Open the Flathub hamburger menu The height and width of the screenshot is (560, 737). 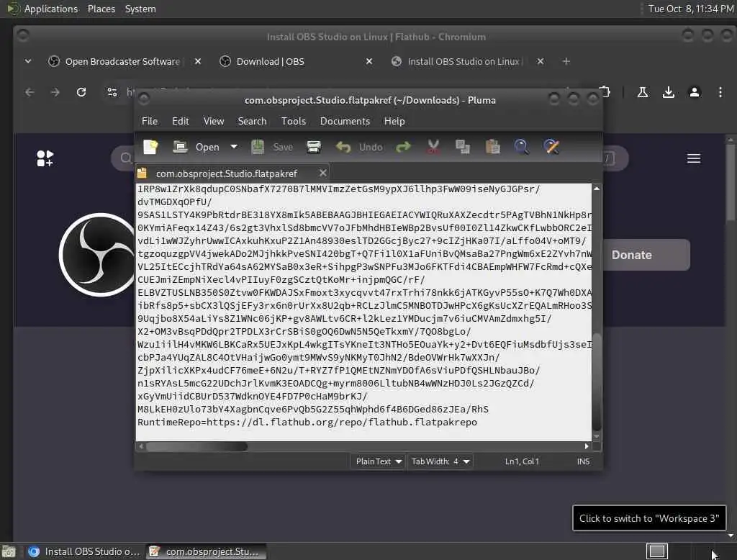coord(694,158)
